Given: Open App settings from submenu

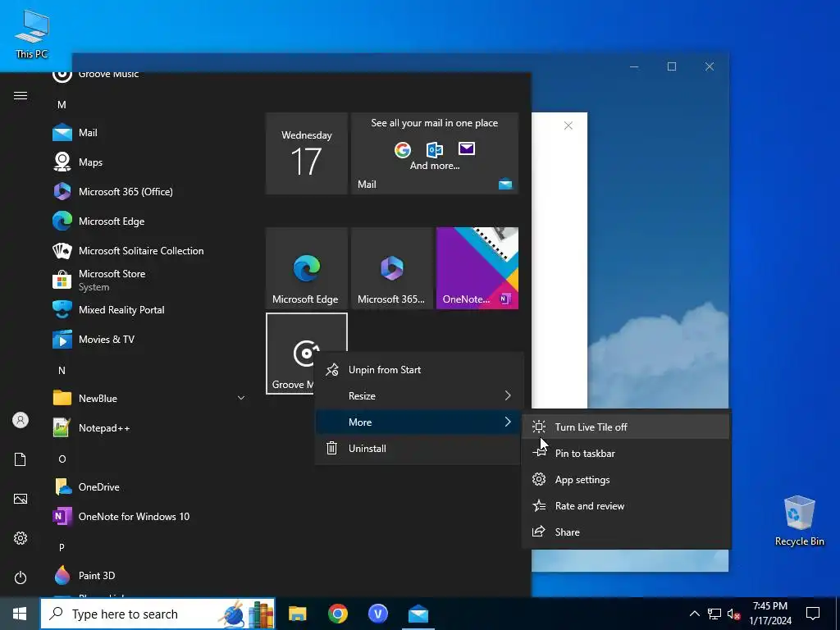Looking at the screenshot, I should 626,479.
